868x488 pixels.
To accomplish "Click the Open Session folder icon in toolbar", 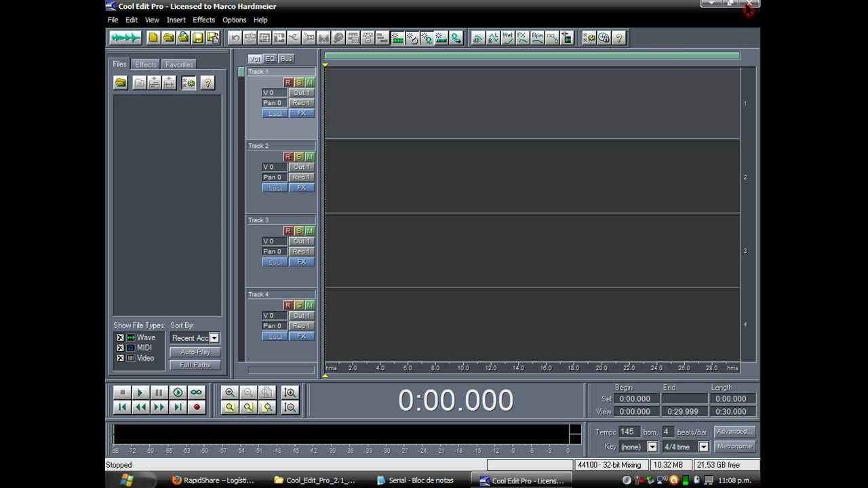I will point(168,38).
